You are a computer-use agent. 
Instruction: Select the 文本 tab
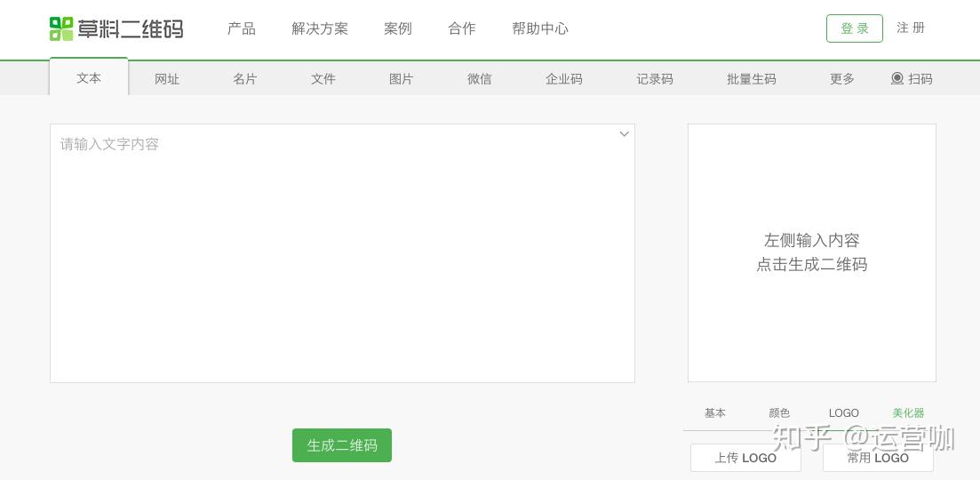coord(89,77)
